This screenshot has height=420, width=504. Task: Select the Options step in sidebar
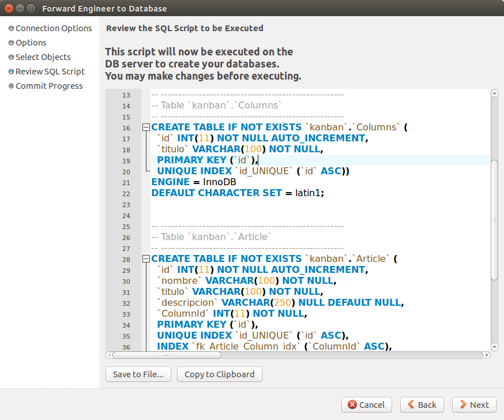31,43
